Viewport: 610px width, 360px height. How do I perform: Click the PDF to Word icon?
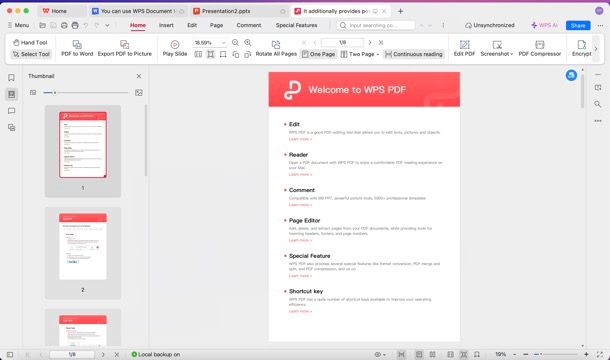click(77, 44)
